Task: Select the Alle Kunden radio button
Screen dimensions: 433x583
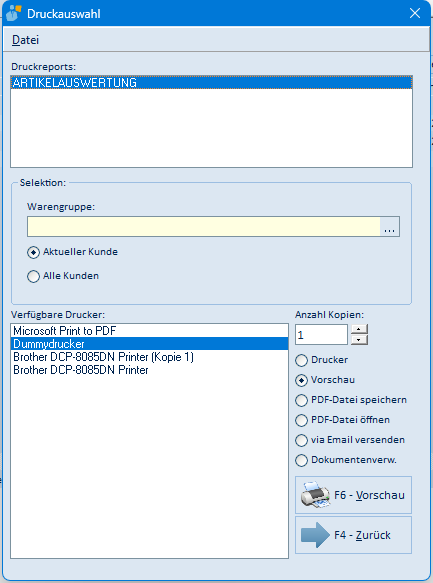Action: tap(33, 276)
